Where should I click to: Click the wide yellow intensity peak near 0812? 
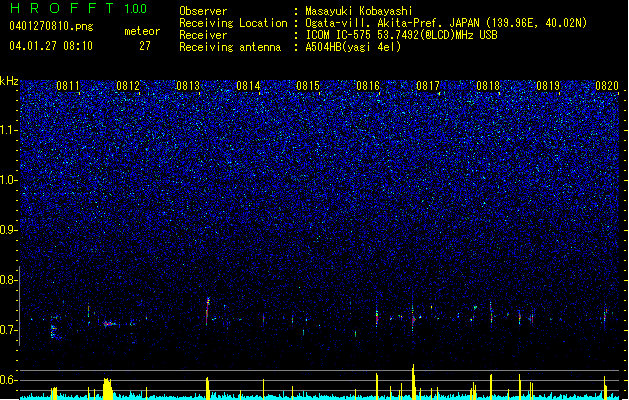click(107, 388)
